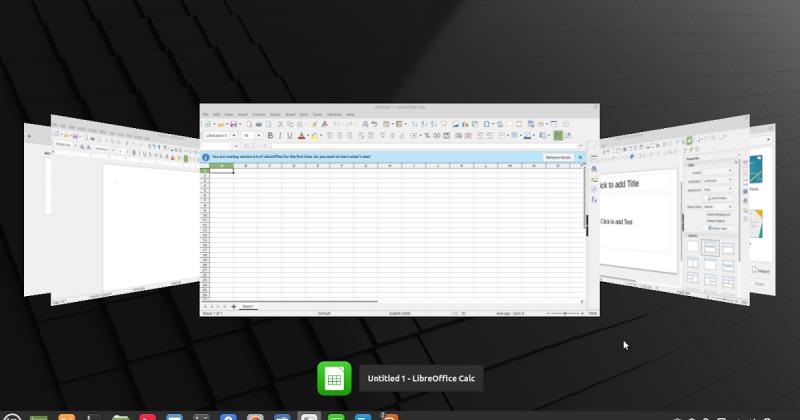The height and width of the screenshot is (420, 800).
Task: Open the File menu in Calc
Action: pyautogui.click(x=206, y=115)
